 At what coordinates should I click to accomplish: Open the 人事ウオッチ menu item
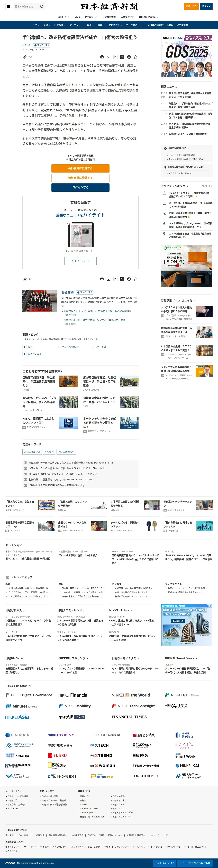click(127, 17)
